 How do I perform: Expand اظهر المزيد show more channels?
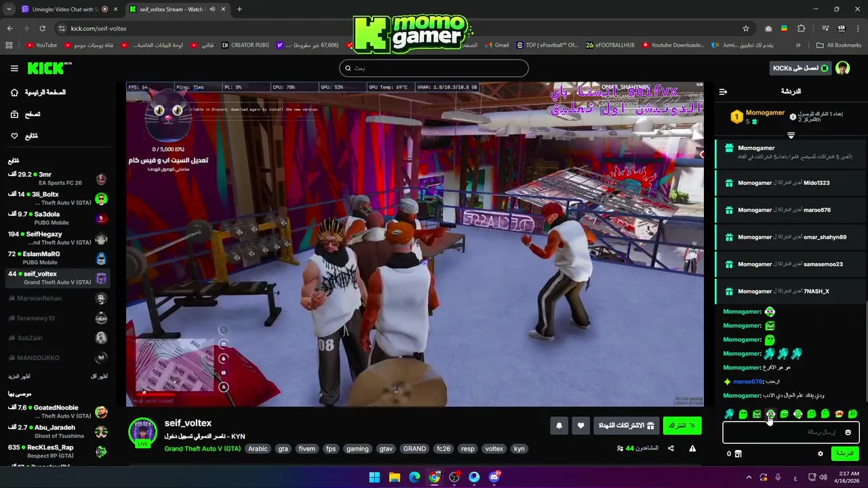click(19, 376)
